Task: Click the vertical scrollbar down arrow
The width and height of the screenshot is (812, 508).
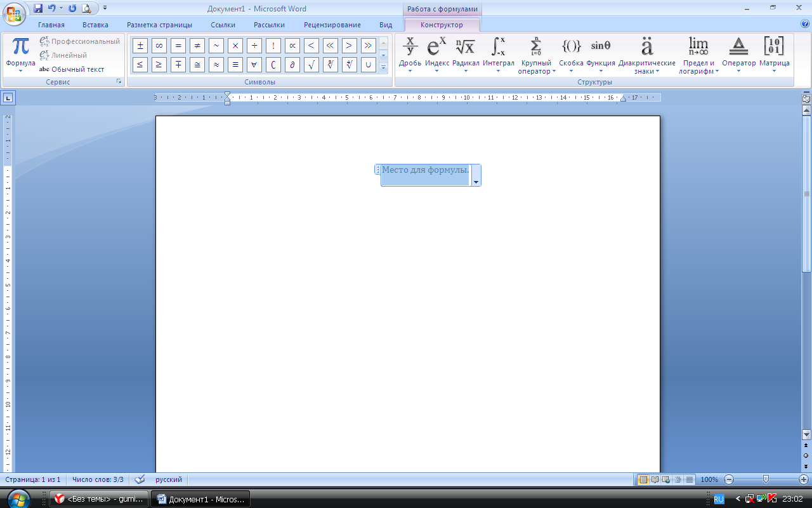Action: tap(806, 435)
